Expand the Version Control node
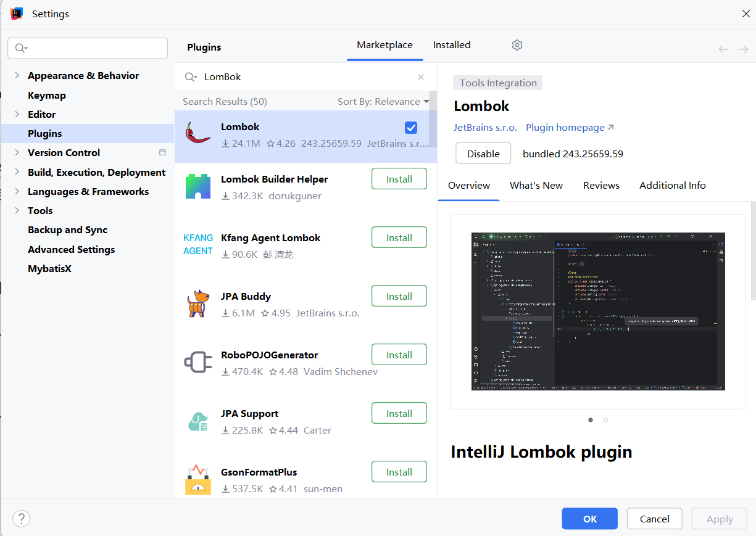 [17, 152]
